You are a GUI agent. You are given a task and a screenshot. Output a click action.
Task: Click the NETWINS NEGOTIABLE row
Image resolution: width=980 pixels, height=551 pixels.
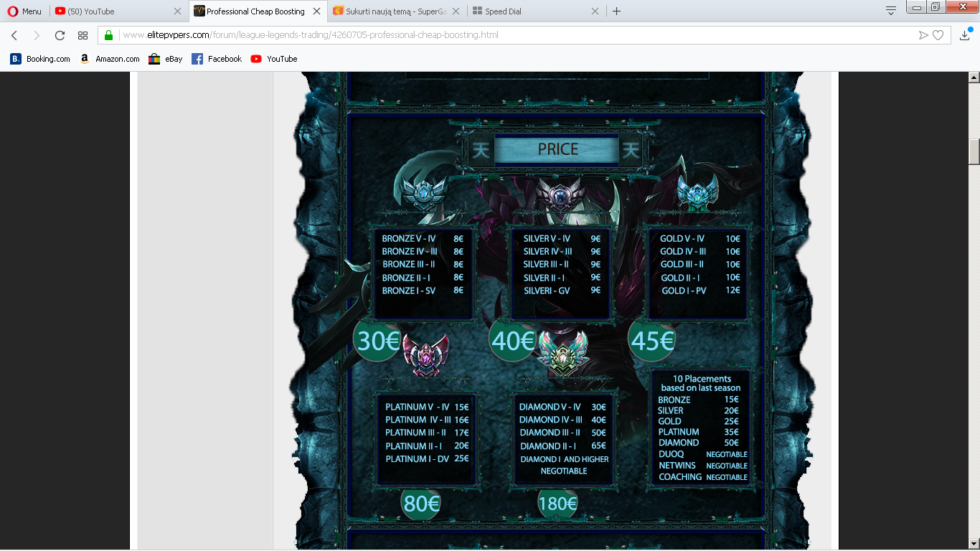point(702,466)
